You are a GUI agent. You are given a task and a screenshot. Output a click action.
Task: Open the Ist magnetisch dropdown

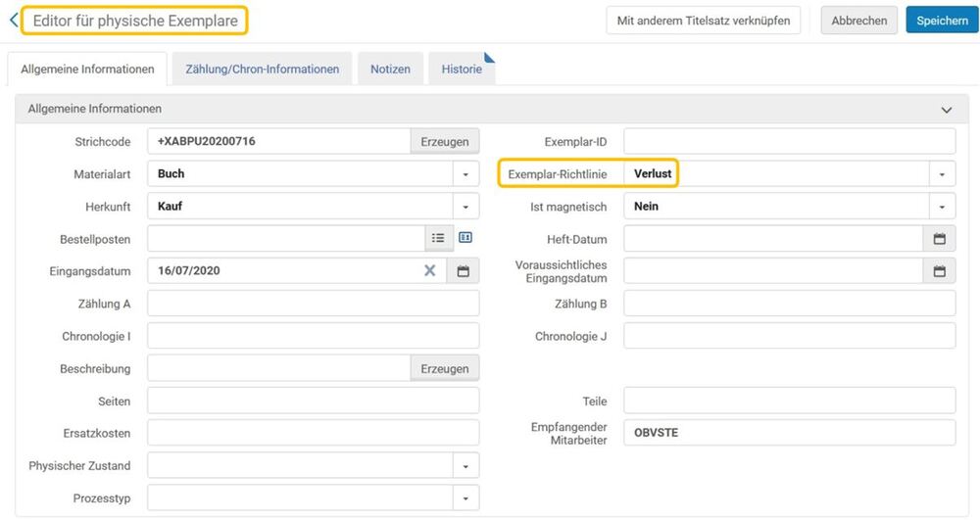click(x=942, y=207)
